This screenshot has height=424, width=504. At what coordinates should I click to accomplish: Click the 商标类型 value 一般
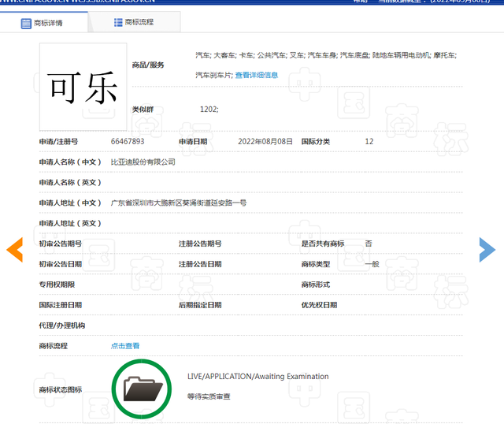click(372, 264)
